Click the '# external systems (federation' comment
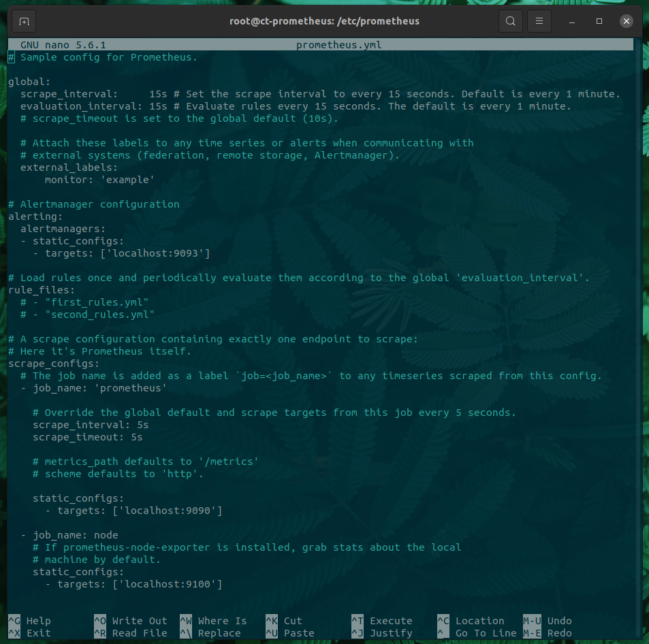 tap(210, 155)
